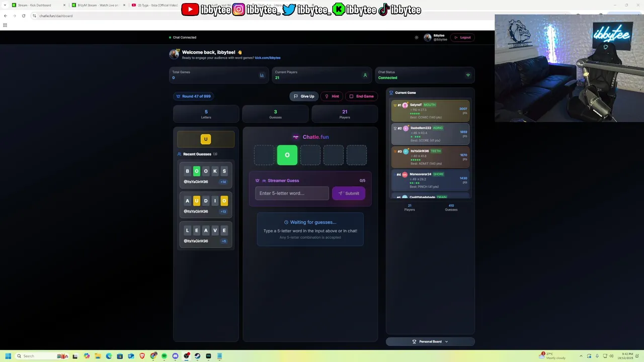
Task: Click the Personal Board trophy icon
Action: [414, 341]
